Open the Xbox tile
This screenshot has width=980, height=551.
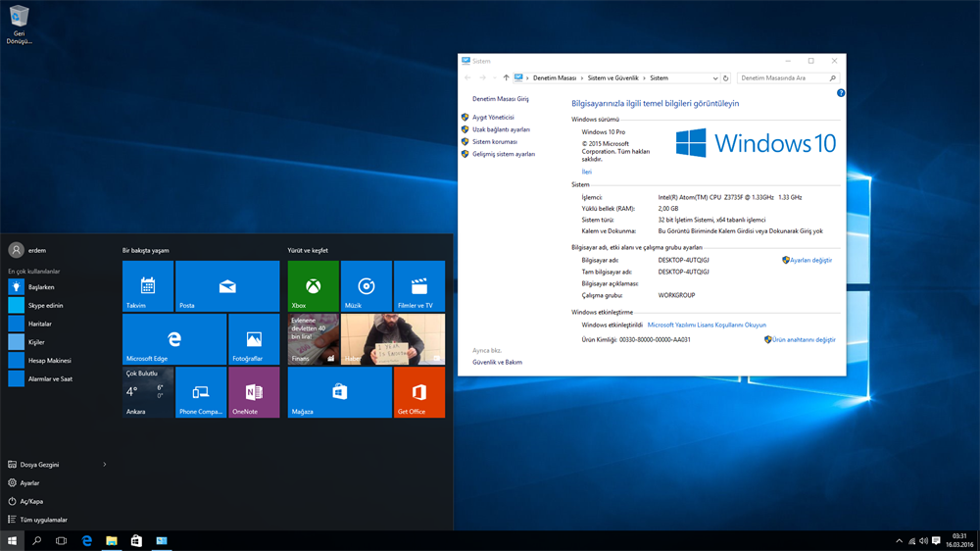313,286
